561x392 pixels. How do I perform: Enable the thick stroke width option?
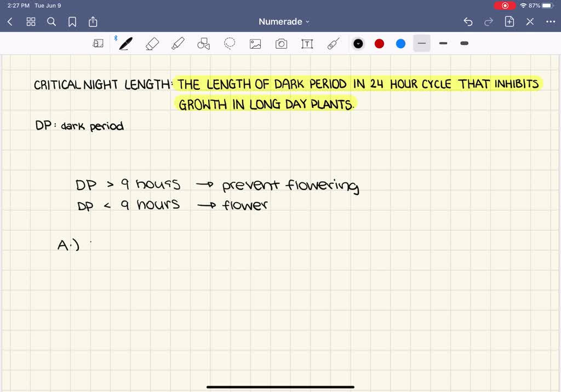(463, 43)
